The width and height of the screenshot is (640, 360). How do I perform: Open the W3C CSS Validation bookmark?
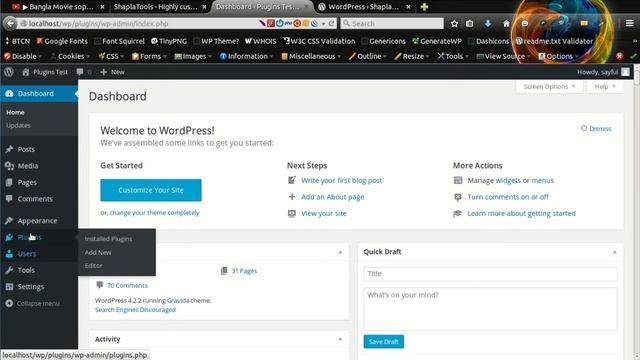click(319, 41)
